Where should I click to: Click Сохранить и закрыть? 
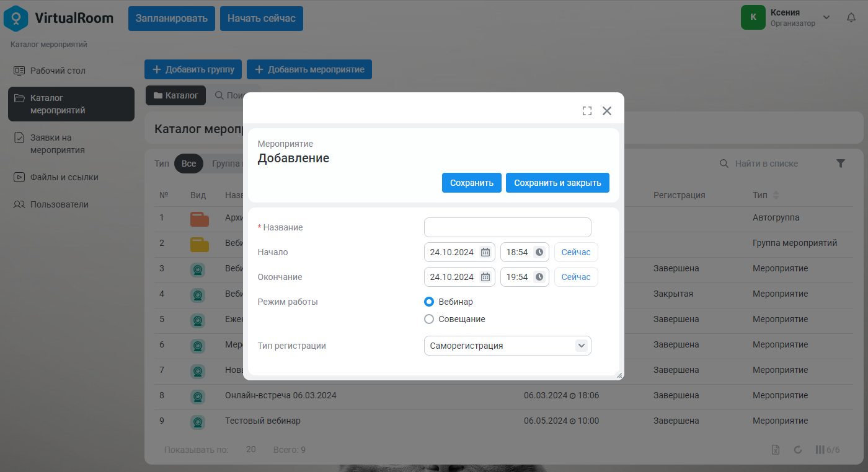point(557,183)
